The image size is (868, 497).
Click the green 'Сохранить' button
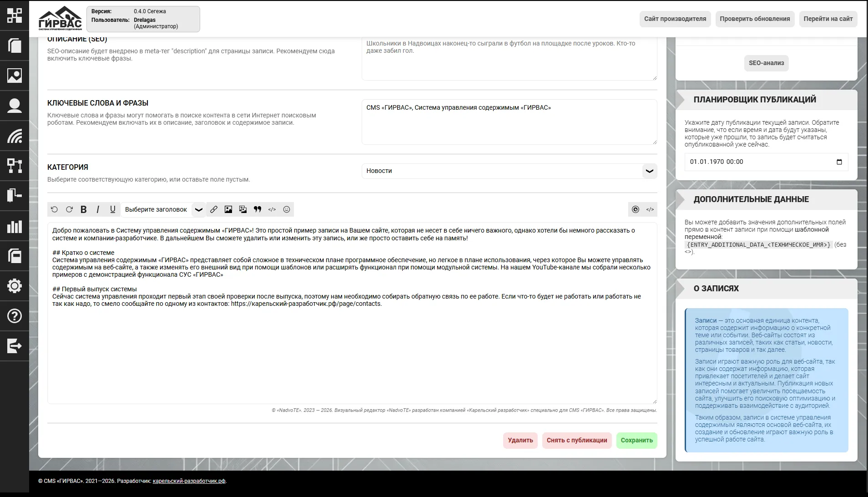(x=636, y=441)
